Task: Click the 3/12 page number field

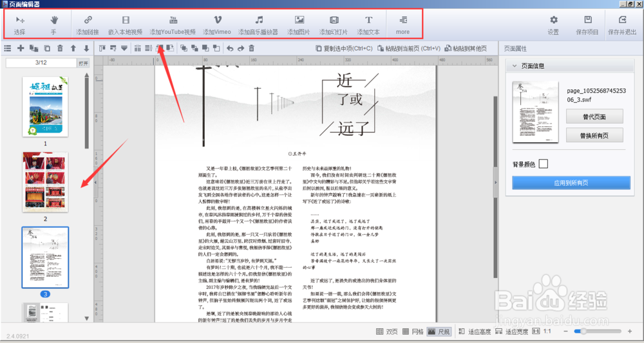Action: [41, 63]
